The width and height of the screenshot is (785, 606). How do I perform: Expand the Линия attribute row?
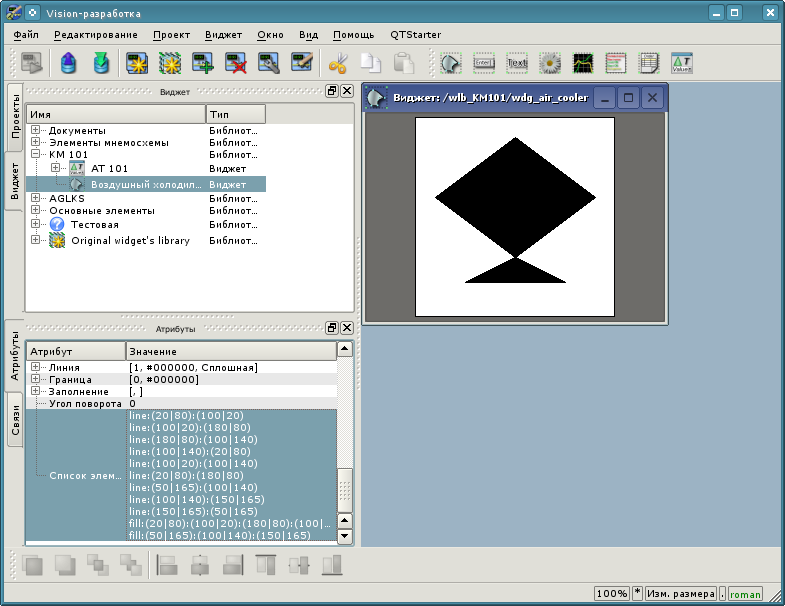point(36,368)
